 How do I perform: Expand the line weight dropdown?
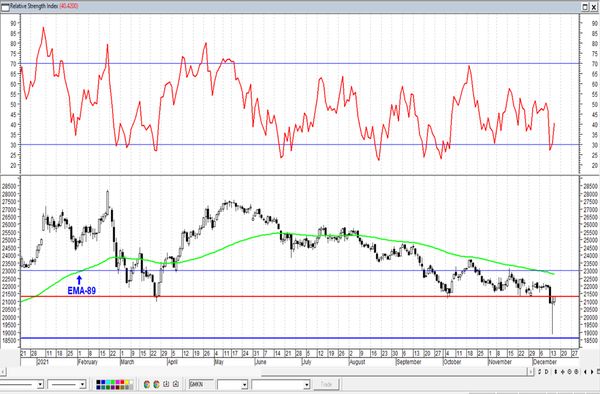coord(82,384)
